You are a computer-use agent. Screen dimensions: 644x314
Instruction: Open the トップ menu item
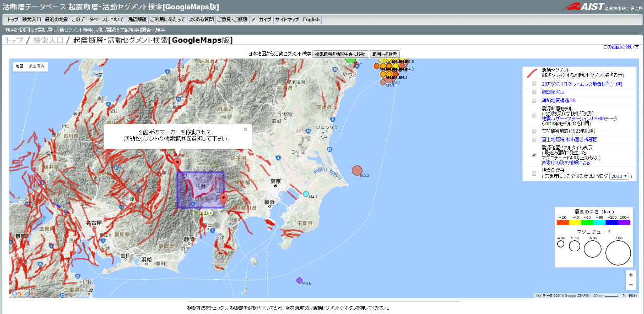click(12, 20)
